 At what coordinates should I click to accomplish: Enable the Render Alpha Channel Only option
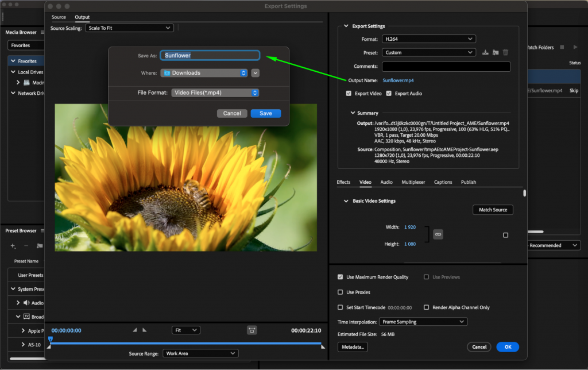[427, 307]
